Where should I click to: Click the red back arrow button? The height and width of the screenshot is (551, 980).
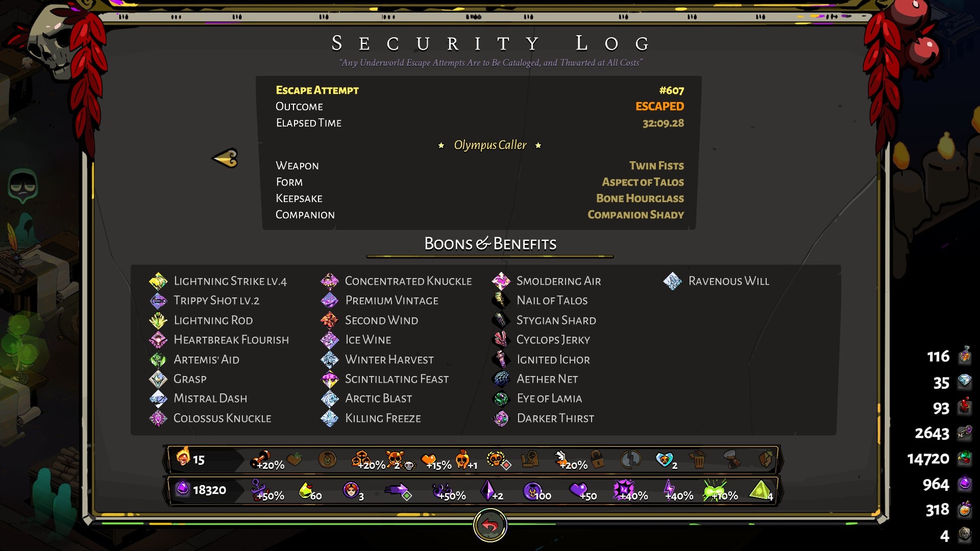[x=490, y=525]
